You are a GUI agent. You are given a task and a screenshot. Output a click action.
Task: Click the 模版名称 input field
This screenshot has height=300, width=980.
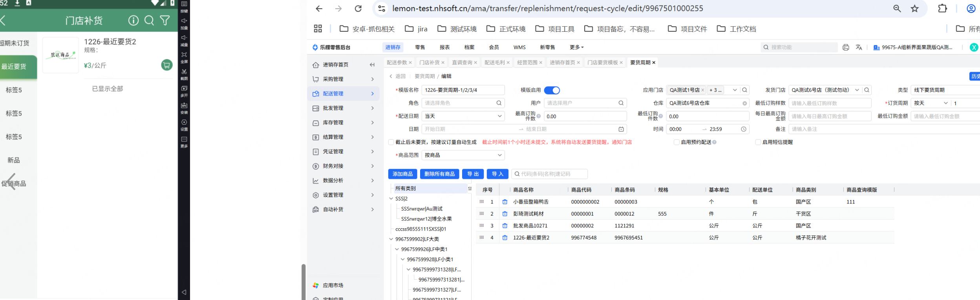463,90
